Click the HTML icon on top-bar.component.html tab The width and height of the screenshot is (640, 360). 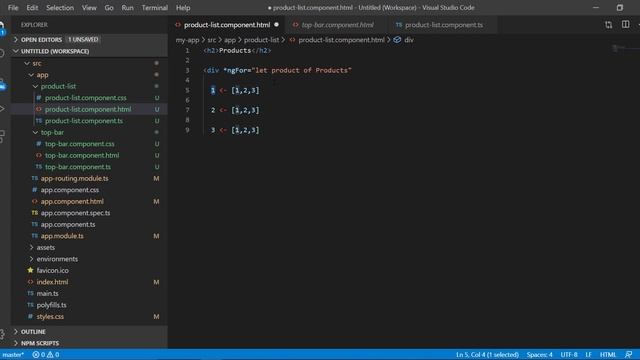tap(296, 25)
